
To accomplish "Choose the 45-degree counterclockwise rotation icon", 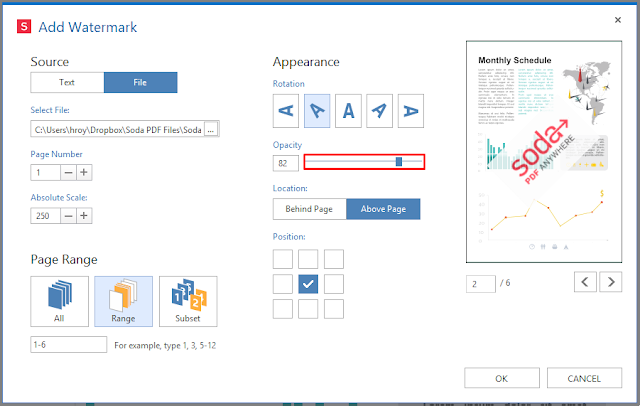I will (x=317, y=111).
